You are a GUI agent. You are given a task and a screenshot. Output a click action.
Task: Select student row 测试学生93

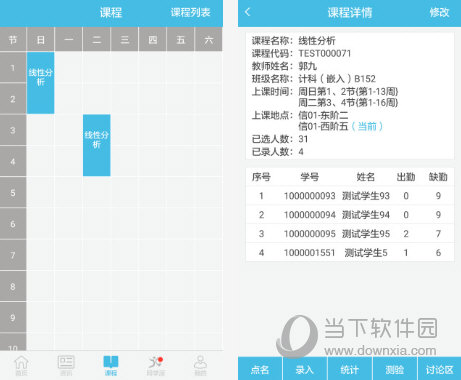pos(350,196)
